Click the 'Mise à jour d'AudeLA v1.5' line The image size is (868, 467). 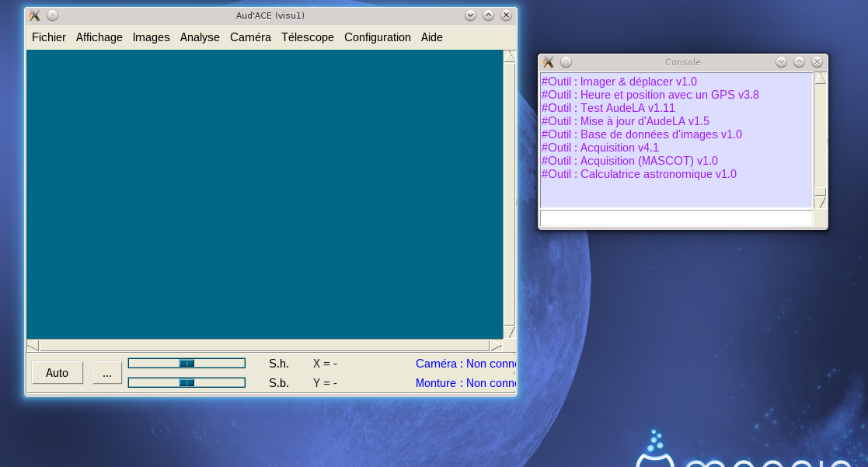point(625,122)
